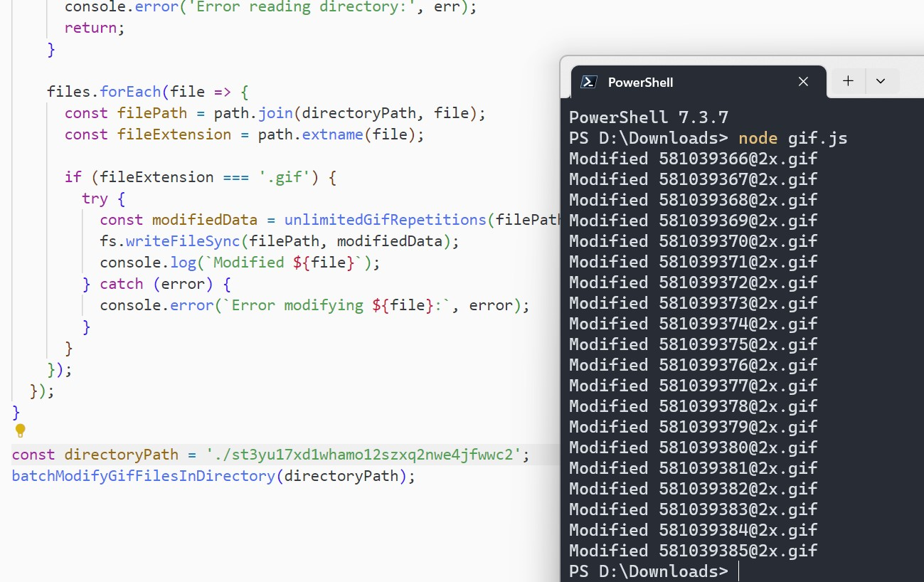Select the PowerShell tab title
The width and height of the screenshot is (924, 582).
click(640, 83)
